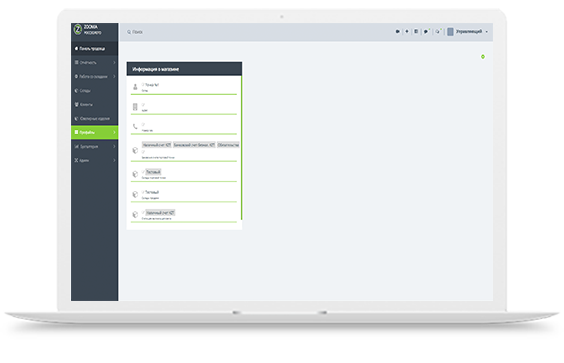The width and height of the screenshot is (564, 363).
Task: Expand the Бухгалтерия sidebar chevron
Action: click(114, 146)
